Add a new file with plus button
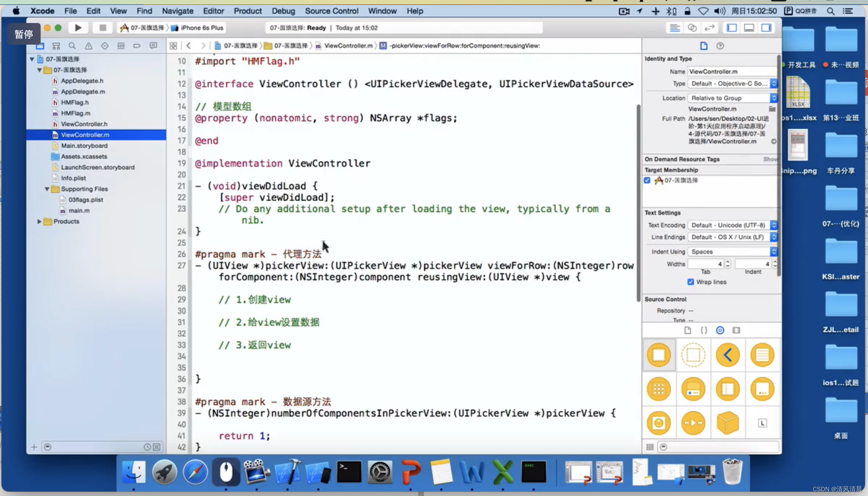The width and height of the screenshot is (868, 496). pos(34,447)
